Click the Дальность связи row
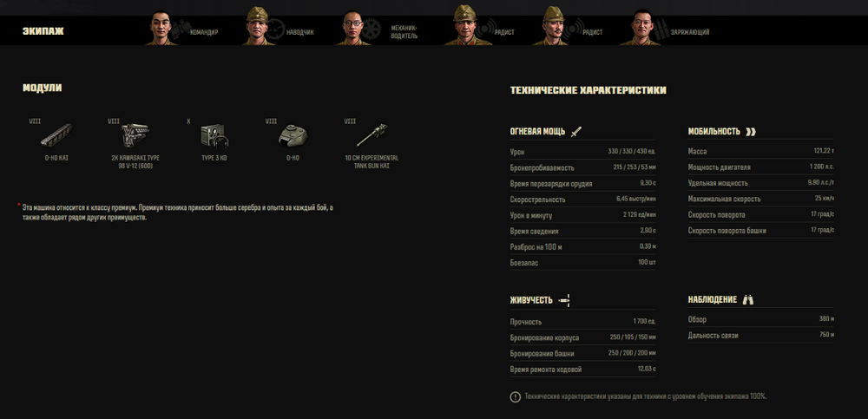 [x=761, y=336]
